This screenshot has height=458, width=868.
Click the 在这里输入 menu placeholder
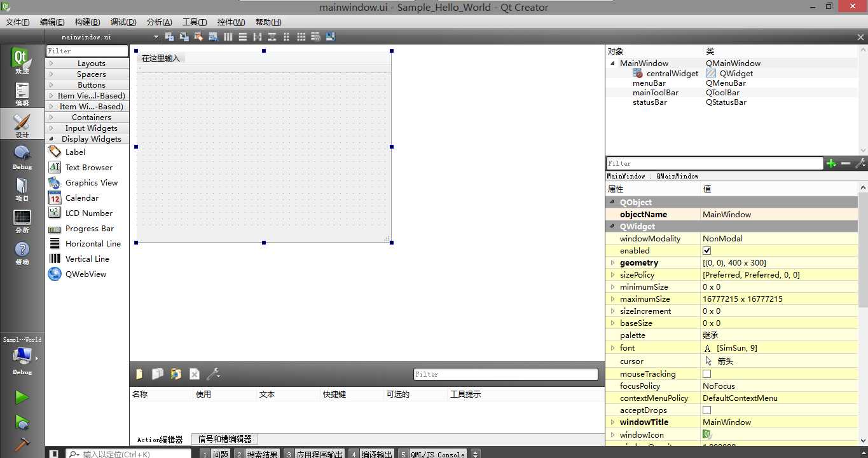pos(161,58)
